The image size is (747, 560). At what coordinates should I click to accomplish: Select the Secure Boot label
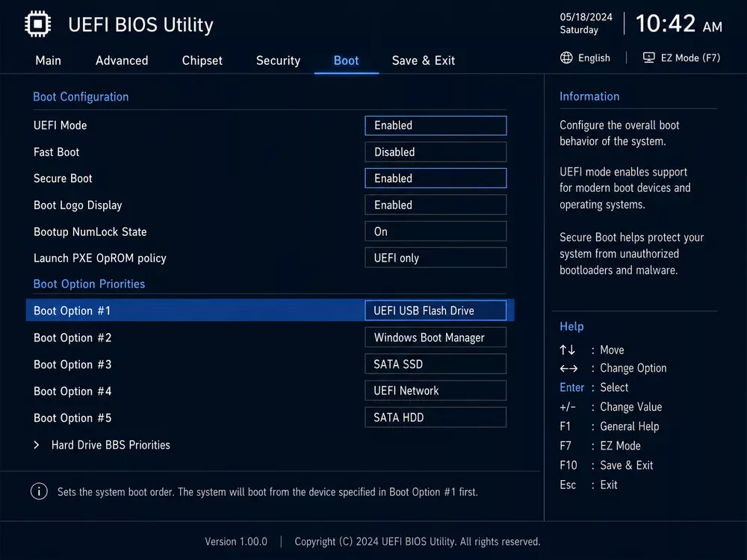63,178
